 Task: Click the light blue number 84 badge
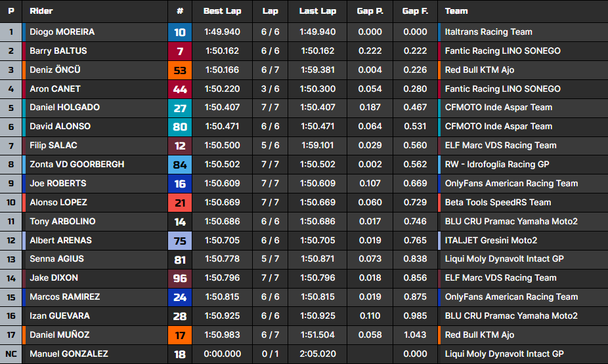click(x=180, y=165)
